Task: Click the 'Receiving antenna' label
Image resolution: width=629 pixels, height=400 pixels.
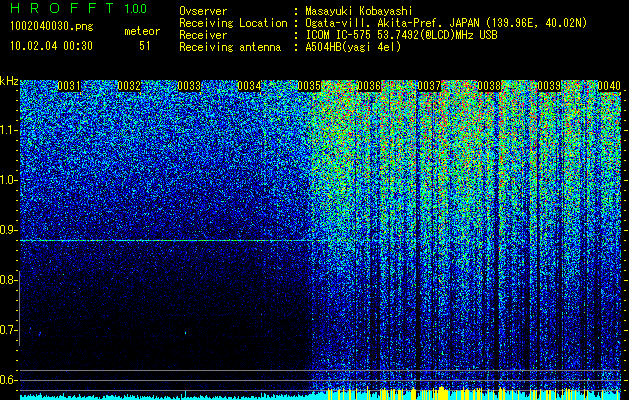Action: pyautogui.click(x=230, y=47)
